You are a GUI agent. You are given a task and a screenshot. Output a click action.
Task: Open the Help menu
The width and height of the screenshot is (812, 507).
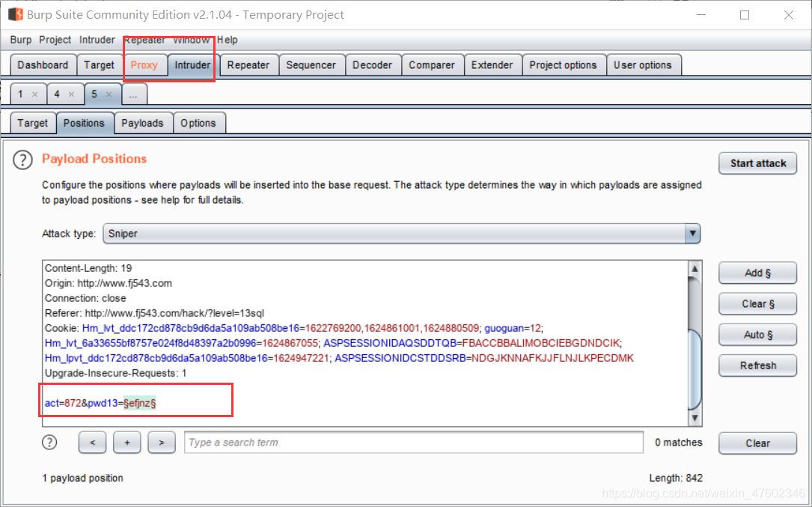(228, 40)
